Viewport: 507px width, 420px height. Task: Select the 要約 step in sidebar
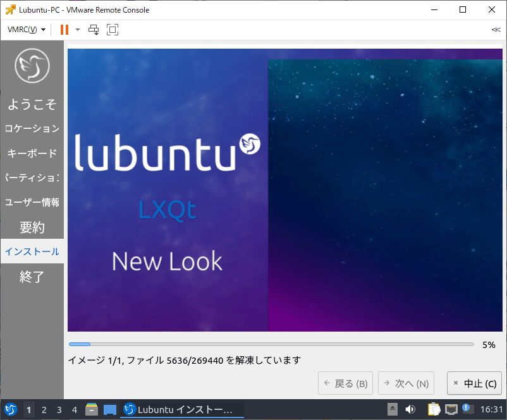32,227
